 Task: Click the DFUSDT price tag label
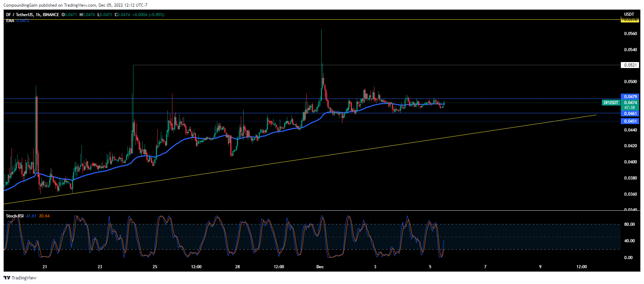611,103
